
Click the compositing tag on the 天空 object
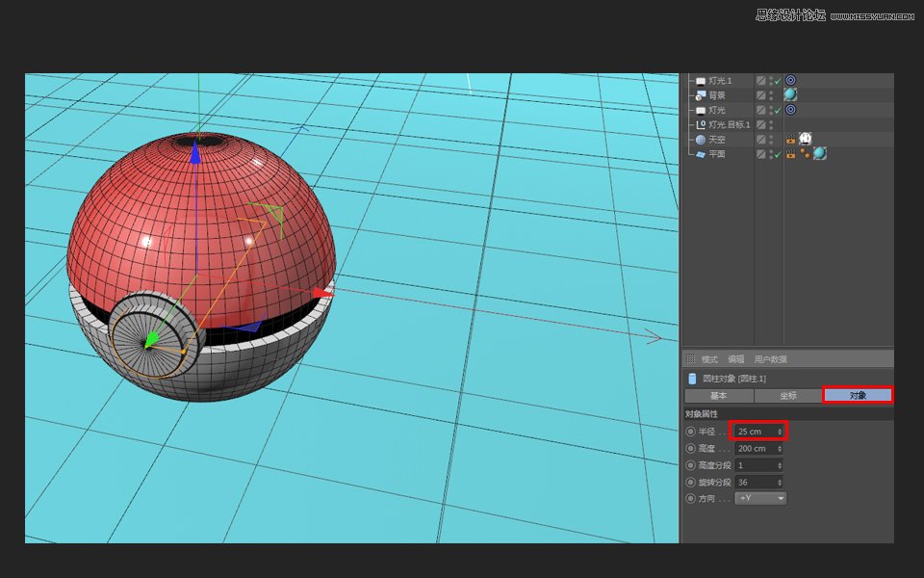pyautogui.click(x=790, y=138)
